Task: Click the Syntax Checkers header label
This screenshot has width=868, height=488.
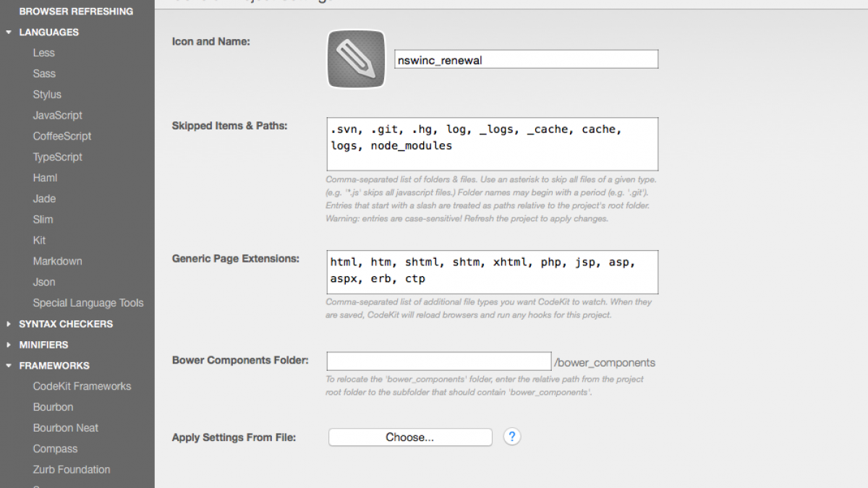Action: coord(66,324)
